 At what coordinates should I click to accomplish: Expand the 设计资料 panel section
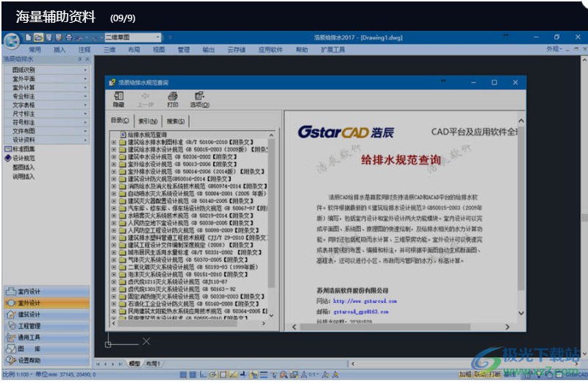tap(47, 140)
